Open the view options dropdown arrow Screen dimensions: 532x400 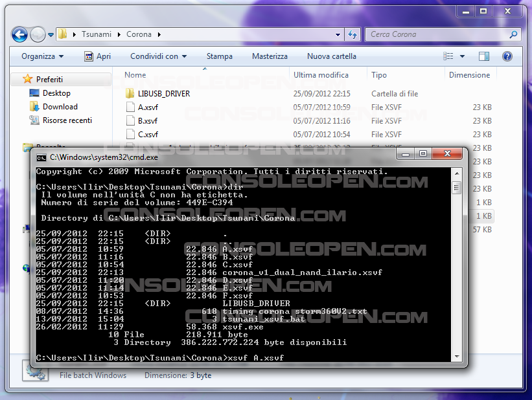[462, 56]
